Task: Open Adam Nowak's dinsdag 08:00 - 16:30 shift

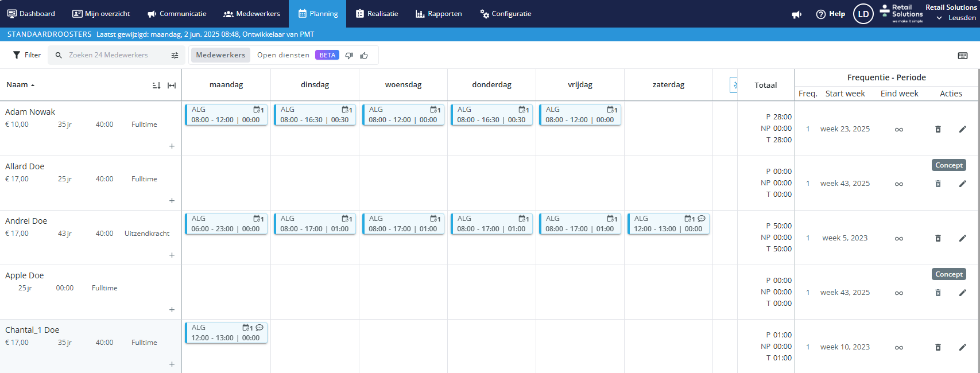Action: click(x=315, y=115)
